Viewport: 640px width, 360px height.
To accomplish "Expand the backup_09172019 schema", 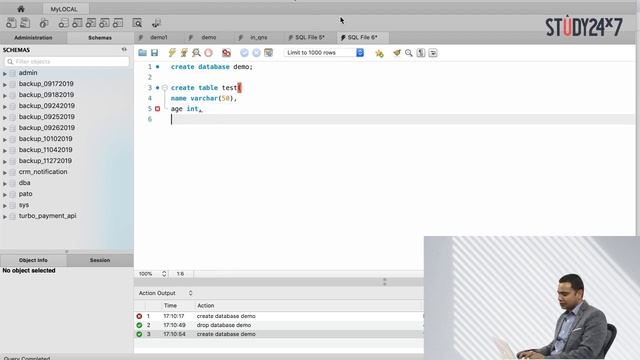I will coord(5,84).
